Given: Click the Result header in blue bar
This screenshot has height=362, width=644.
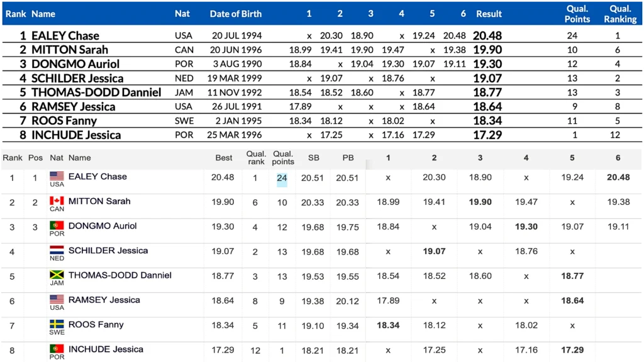Looking at the screenshot, I should point(489,14).
